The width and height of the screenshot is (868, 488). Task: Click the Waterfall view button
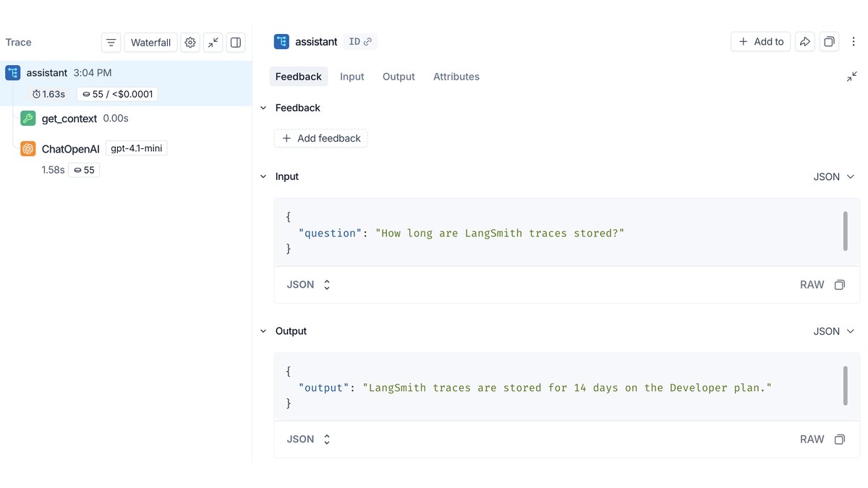[150, 43]
